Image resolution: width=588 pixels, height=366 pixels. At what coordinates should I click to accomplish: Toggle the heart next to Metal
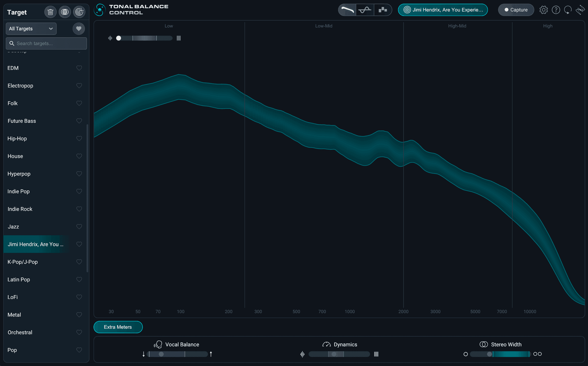(x=79, y=315)
